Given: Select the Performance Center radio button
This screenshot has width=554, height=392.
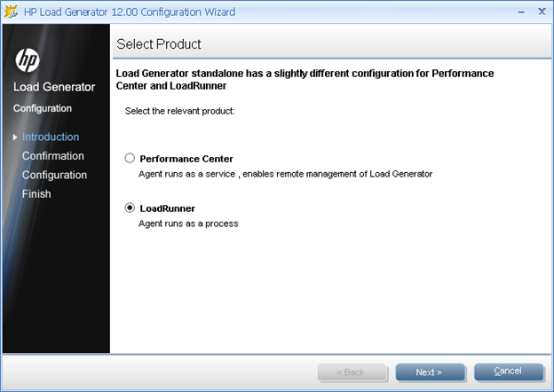Looking at the screenshot, I should (x=130, y=158).
